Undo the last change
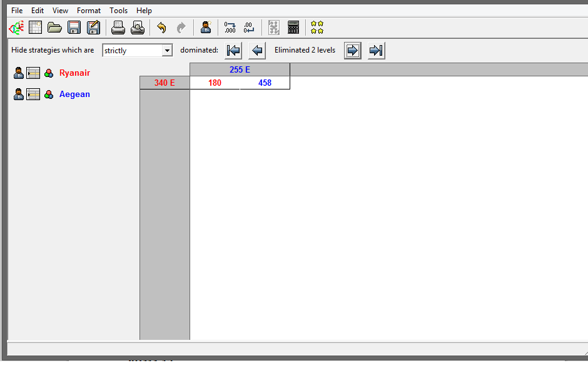 pyautogui.click(x=161, y=28)
